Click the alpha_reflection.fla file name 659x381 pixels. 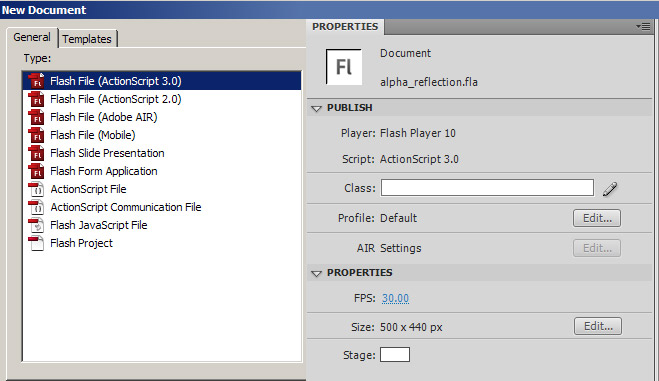point(429,82)
